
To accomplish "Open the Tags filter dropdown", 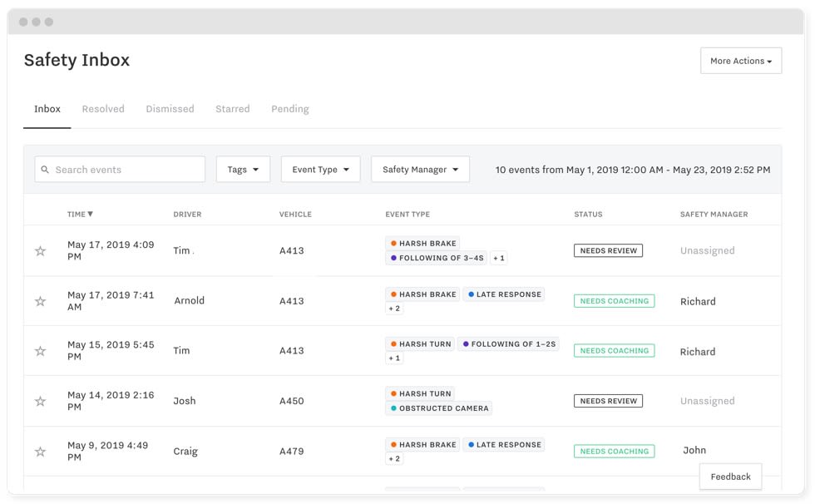I will (x=243, y=170).
